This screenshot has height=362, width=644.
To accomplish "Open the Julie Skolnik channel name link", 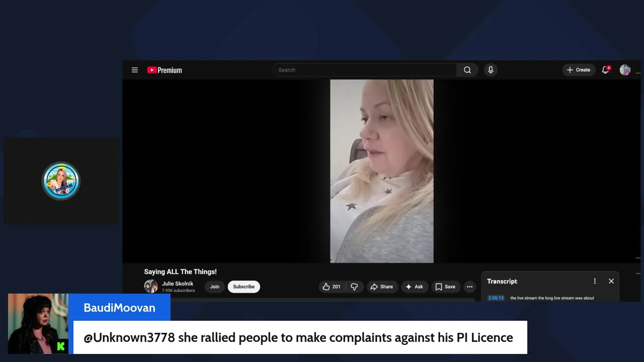I will 178,284.
